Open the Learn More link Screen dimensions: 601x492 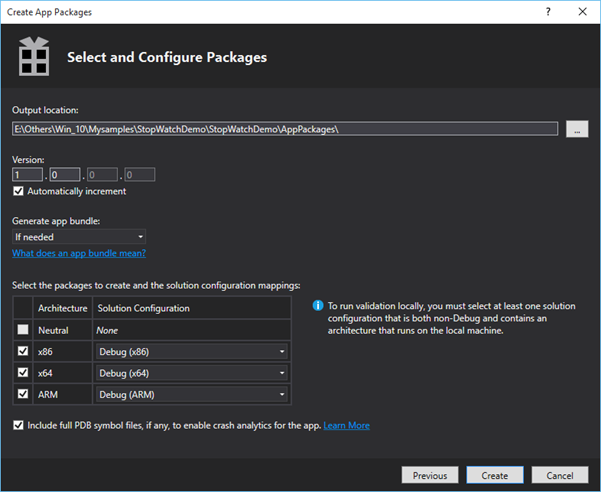346,425
